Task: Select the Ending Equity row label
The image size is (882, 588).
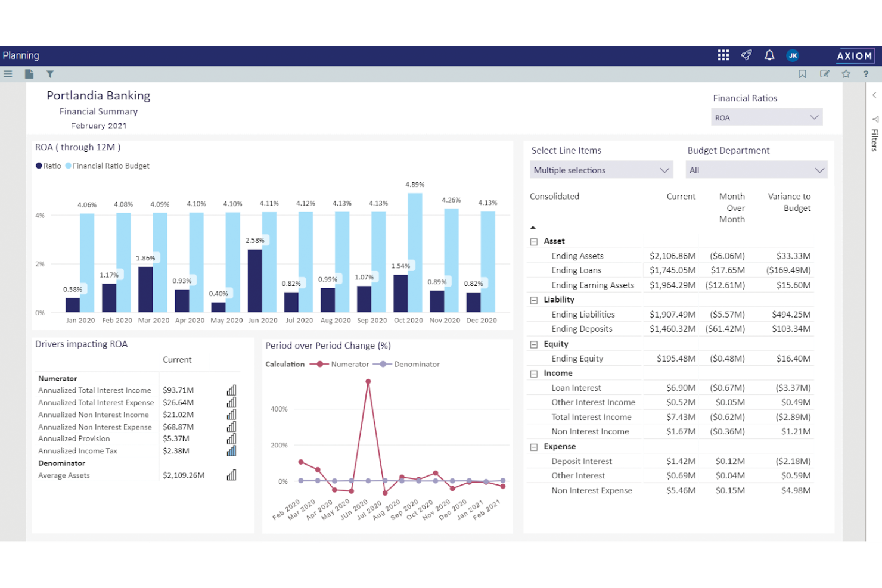Action: (577, 358)
